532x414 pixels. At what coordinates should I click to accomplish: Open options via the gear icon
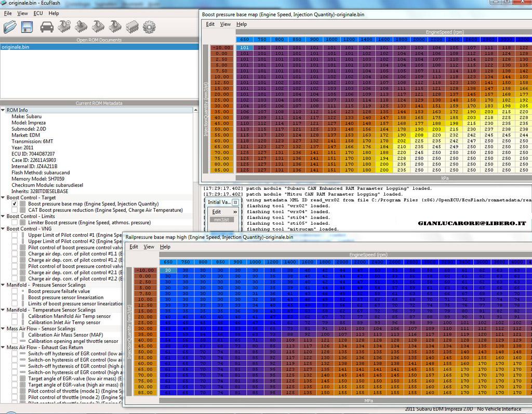click(149, 27)
